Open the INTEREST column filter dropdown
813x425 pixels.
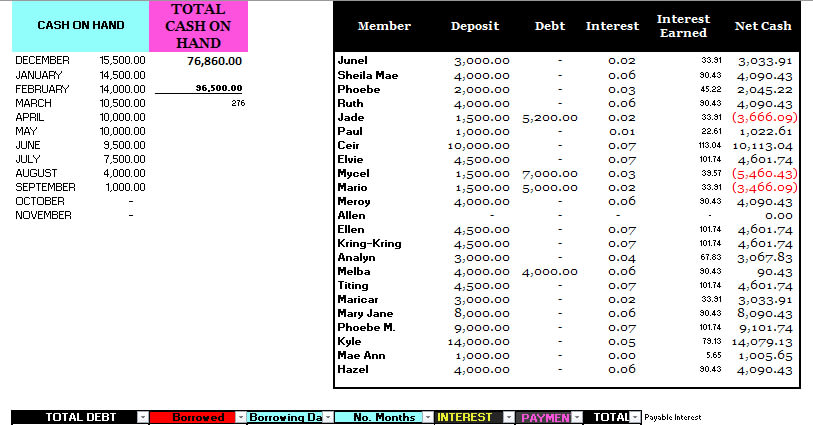point(509,417)
